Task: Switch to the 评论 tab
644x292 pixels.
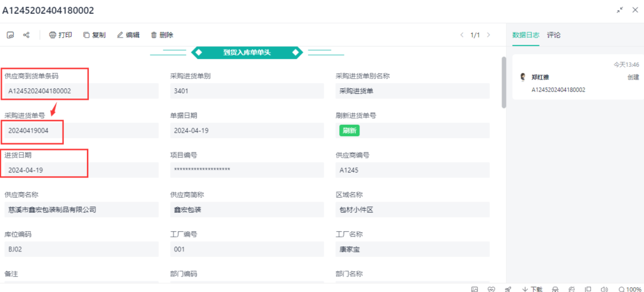Action: (554, 35)
